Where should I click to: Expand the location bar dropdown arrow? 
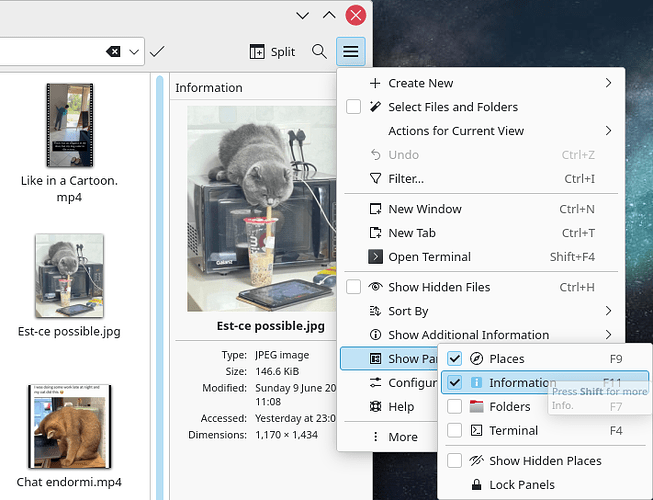(x=134, y=51)
